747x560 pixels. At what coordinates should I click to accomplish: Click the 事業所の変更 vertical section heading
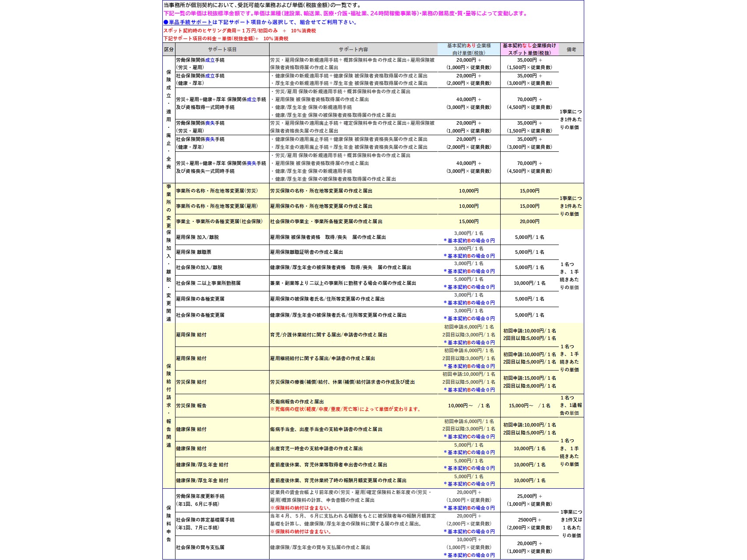[169, 206]
